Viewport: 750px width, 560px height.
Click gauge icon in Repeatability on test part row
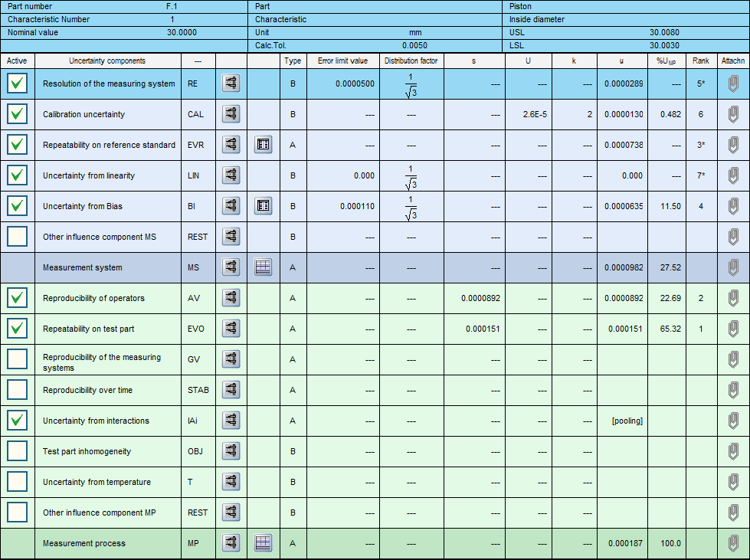coord(231,328)
